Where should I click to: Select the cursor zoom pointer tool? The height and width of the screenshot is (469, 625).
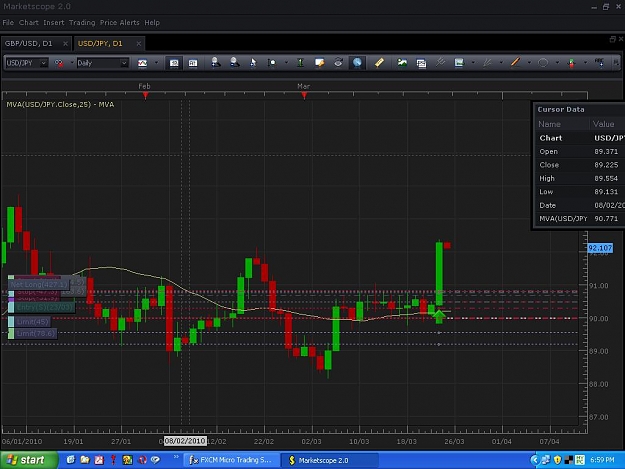click(253, 63)
